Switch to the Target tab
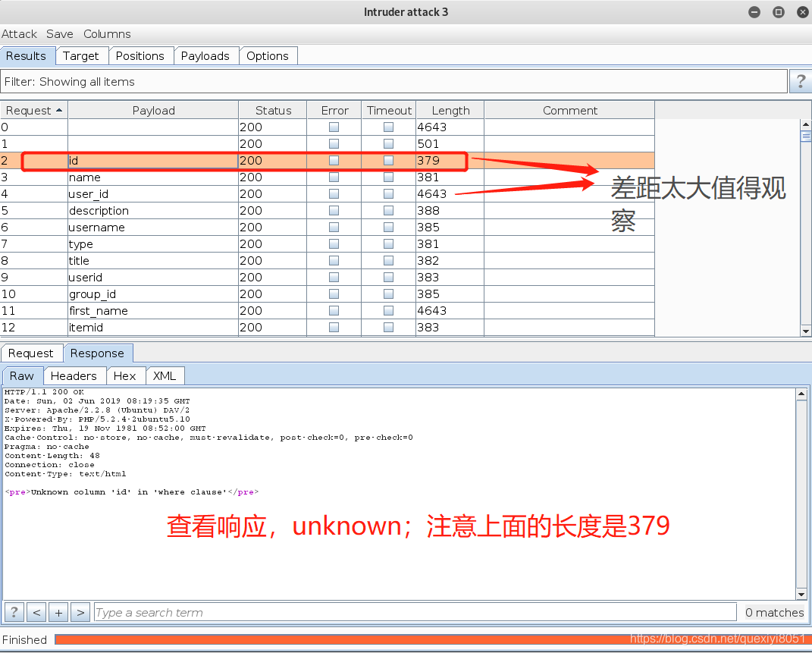 point(81,56)
